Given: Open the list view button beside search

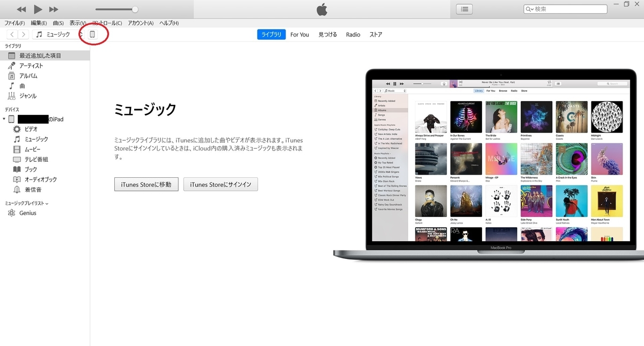Looking at the screenshot, I should click(464, 9).
